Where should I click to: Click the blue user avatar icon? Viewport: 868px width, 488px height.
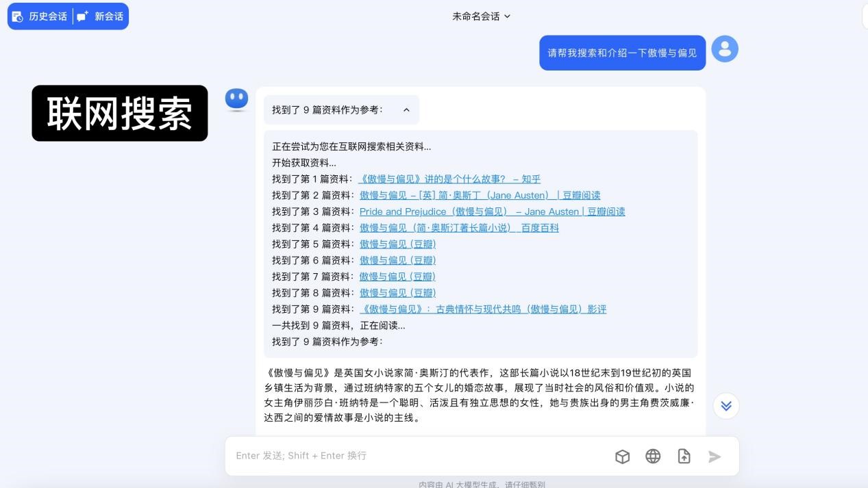coord(725,49)
